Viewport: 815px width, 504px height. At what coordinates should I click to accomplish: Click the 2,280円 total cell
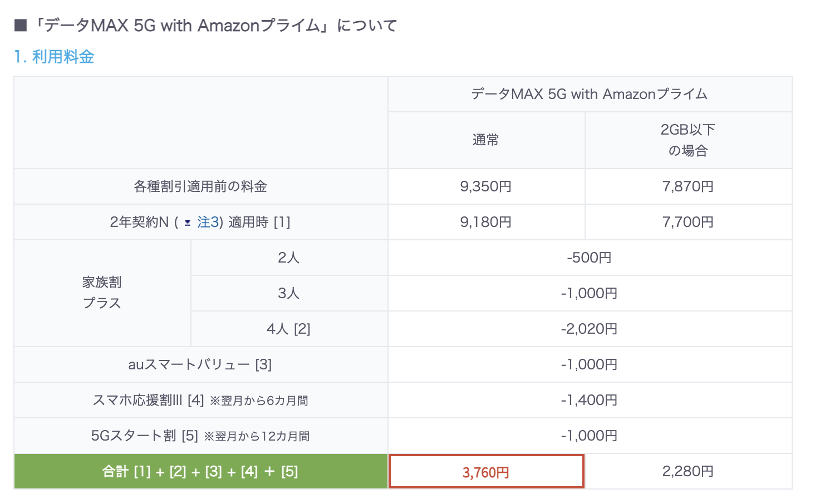tap(688, 472)
